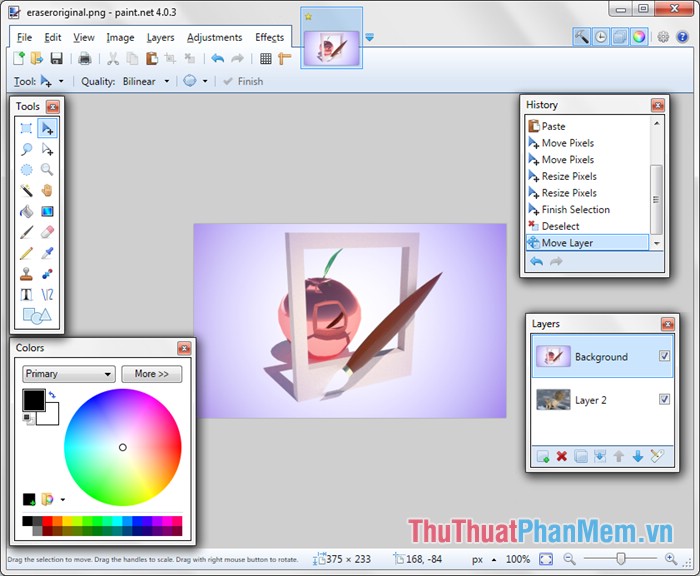Open the View menu
This screenshot has width=700, height=576.
pos(84,38)
